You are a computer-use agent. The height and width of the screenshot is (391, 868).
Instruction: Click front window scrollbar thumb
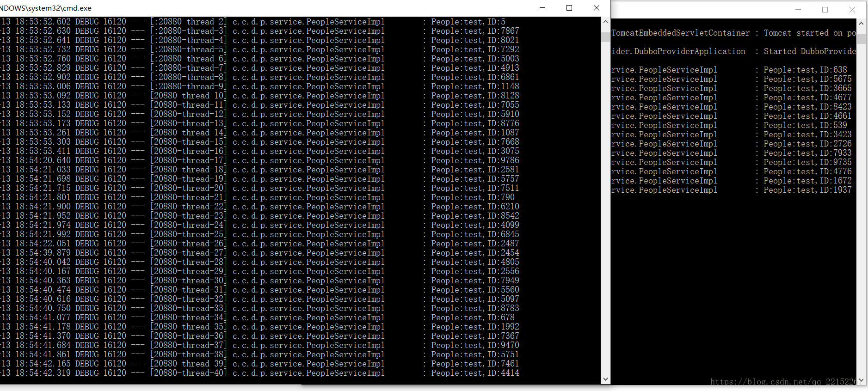click(605, 37)
